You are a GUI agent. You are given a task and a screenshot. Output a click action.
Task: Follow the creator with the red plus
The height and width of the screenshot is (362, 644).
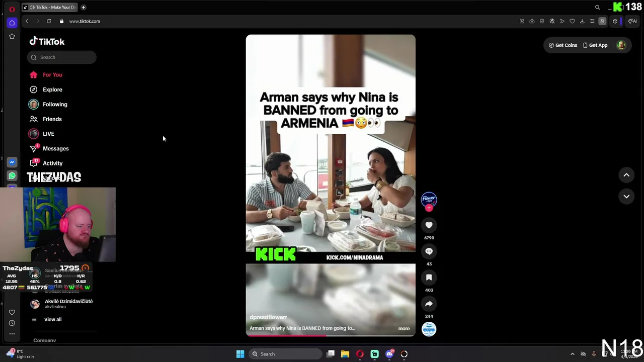(429, 208)
